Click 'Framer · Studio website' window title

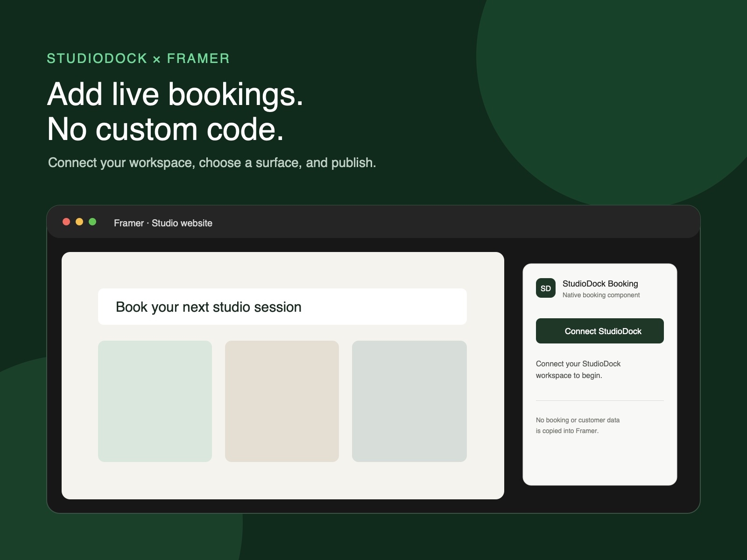click(163, 223)
